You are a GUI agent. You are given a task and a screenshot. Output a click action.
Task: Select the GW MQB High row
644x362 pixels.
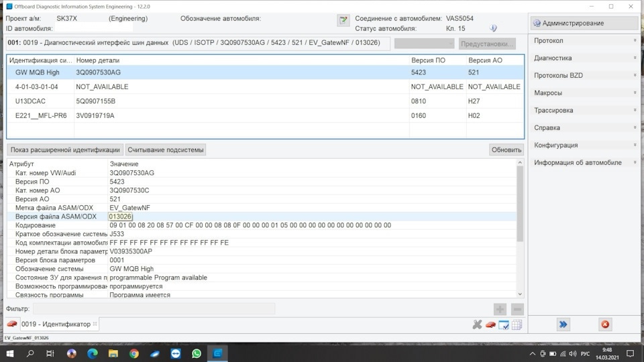pos(266,72)
